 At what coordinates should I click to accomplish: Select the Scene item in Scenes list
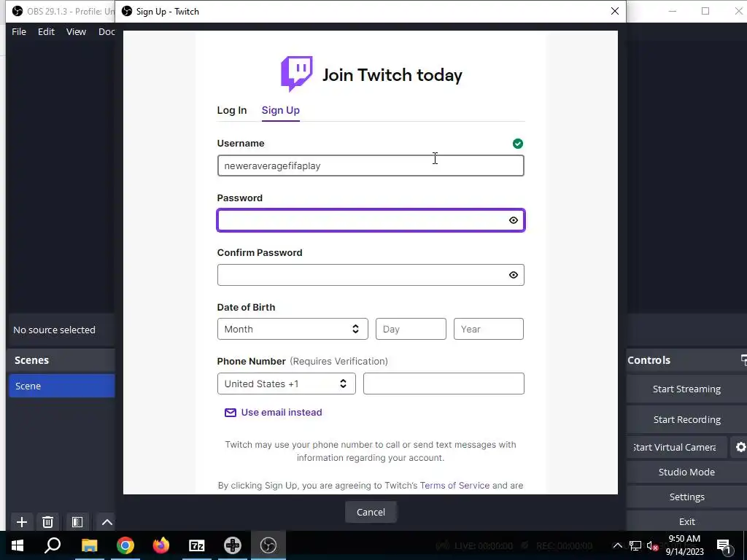pyautogui.click(x=61, y=386)
